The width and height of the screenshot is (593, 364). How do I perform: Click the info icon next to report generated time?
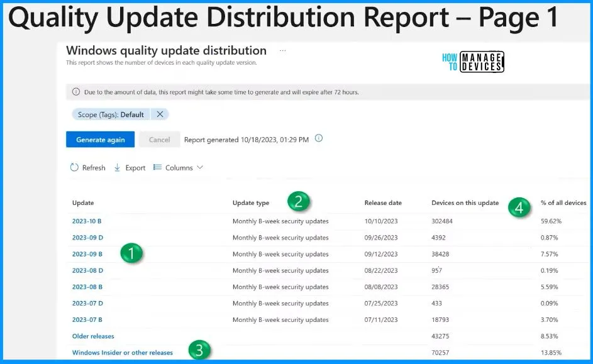pos(319,138)
